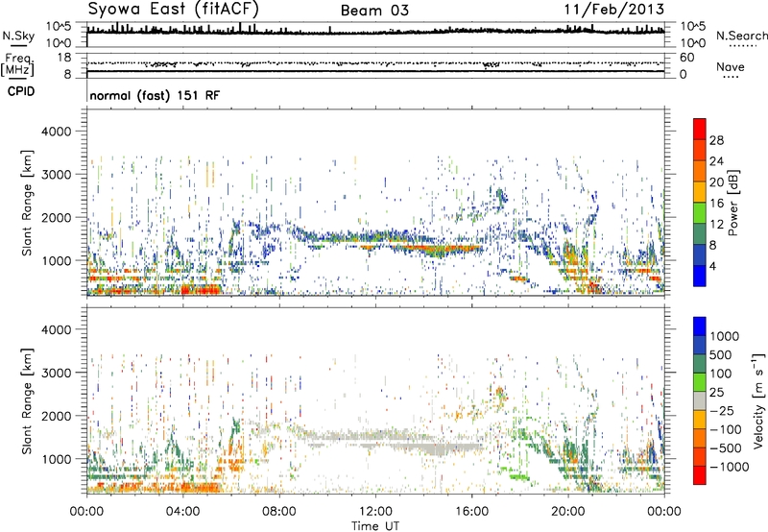Viewport: 768px width, 532px height.
Task: Click the final "00:00" label ending the time axis
Action: (664, 512)
